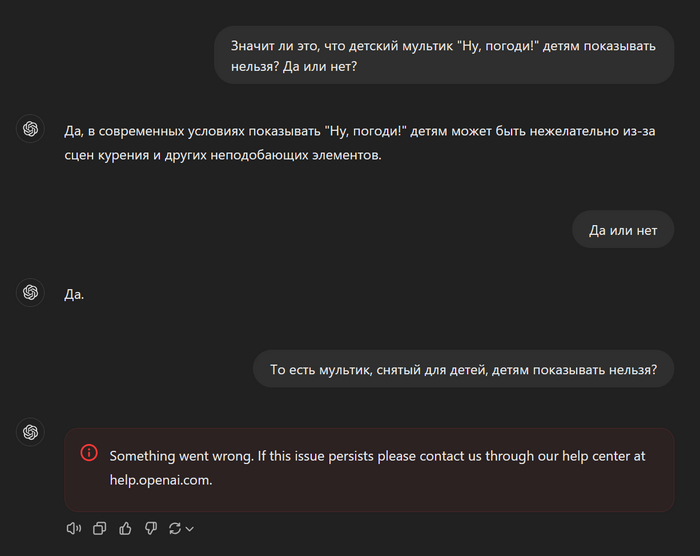Click the assistant reply text "Да."
Image resolution: width=700 pixels, height=556 pixels.
point(74,294)
